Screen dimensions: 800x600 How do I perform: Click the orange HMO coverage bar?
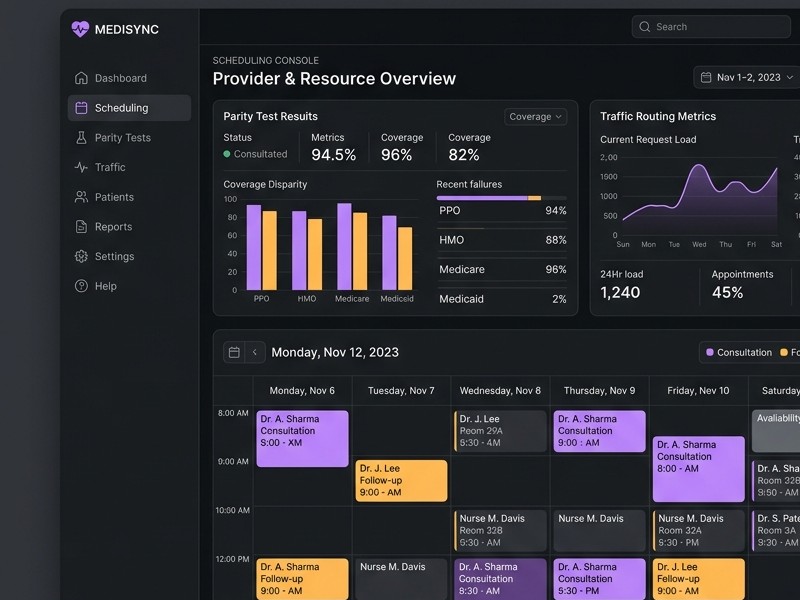tap(315, 254)
